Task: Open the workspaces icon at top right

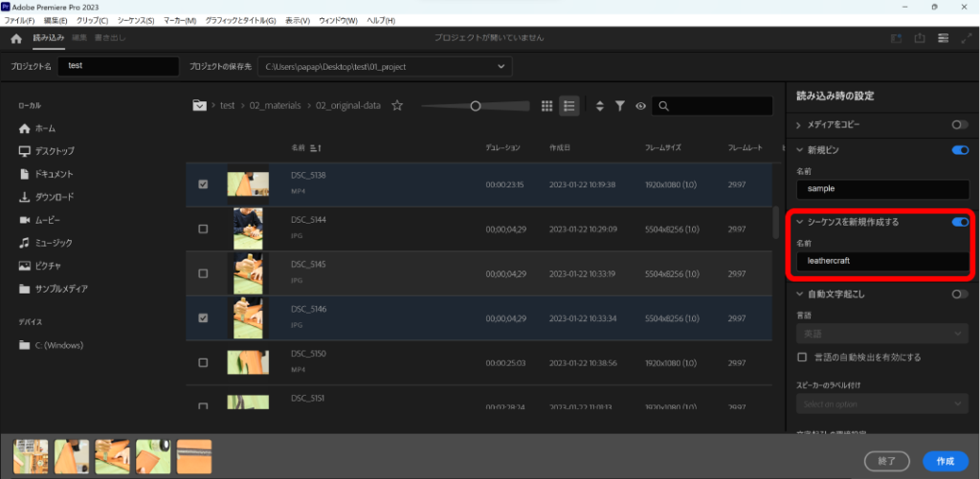Action: (943, 38)
